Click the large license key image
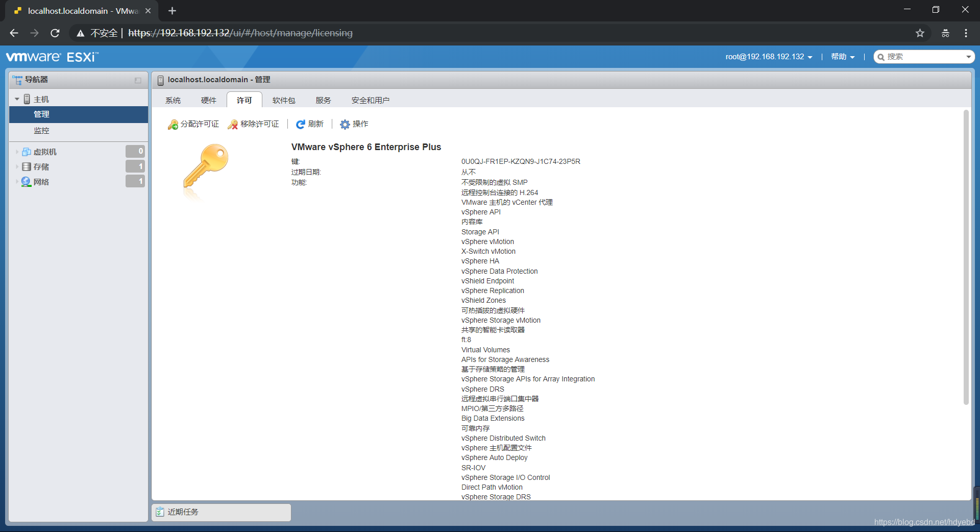Image resolution: width=980 pixels, height=532 pixels. [x=206, y=166]
